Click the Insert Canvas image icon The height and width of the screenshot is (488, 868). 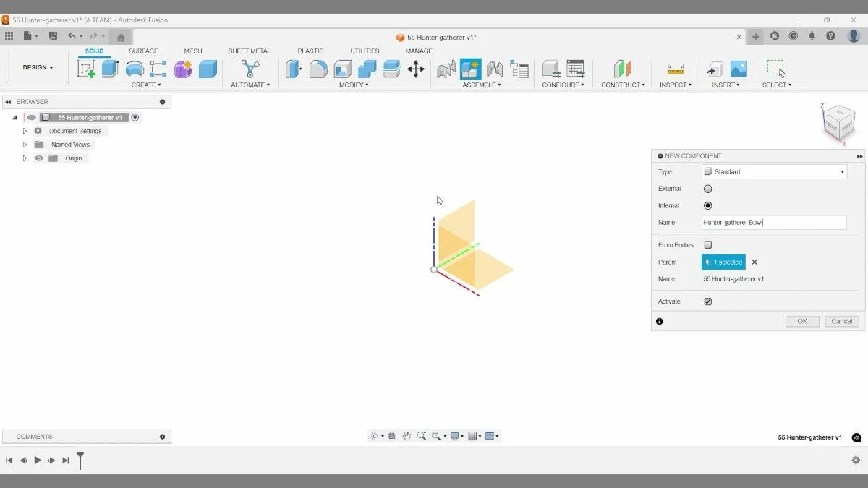pyautogui.click(x=739, y=69)
